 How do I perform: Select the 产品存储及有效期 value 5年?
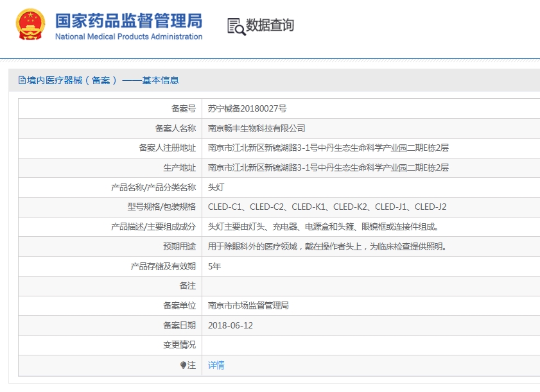pyautogui.click(x=214, y=266)
